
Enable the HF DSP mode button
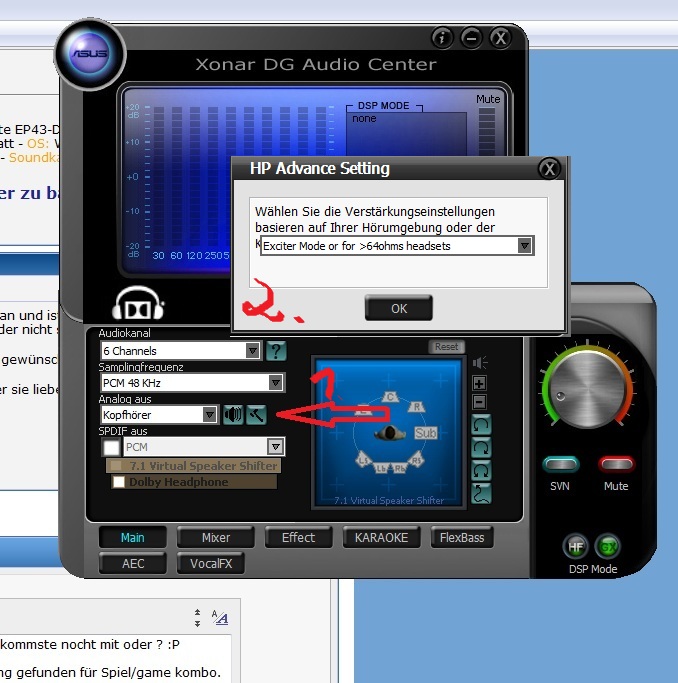[575, 546]
